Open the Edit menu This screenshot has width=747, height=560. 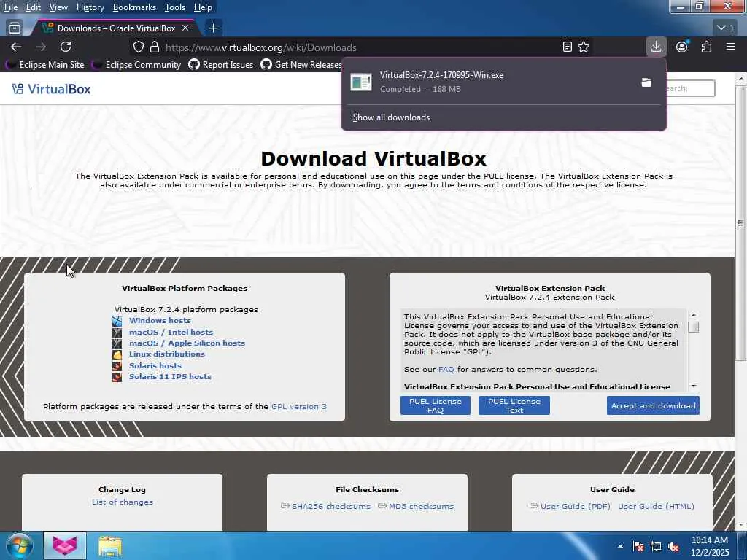coord(34,7)
